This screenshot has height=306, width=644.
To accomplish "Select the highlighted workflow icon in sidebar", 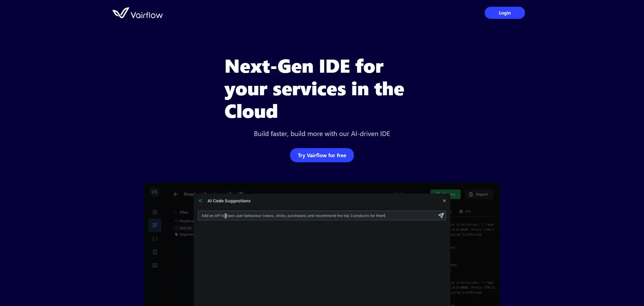I will (x=155, y=225).
